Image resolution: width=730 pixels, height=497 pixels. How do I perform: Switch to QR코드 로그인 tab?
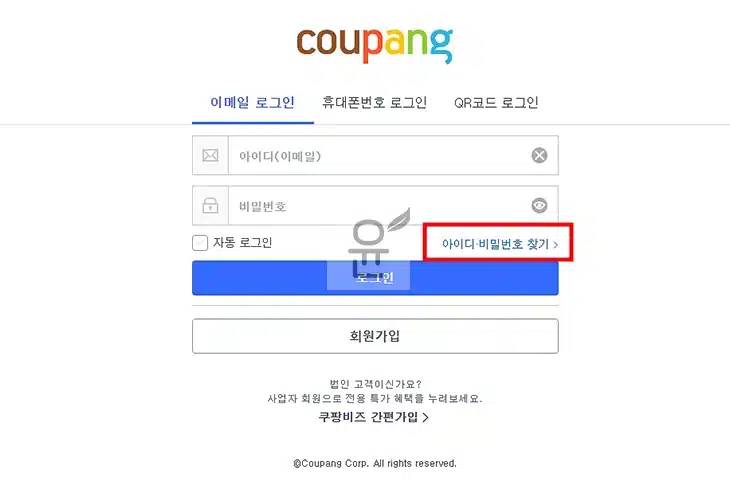tap(496, 102)
